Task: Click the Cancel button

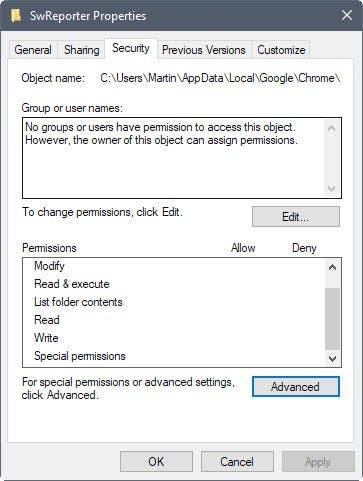Action: (237, 462)
